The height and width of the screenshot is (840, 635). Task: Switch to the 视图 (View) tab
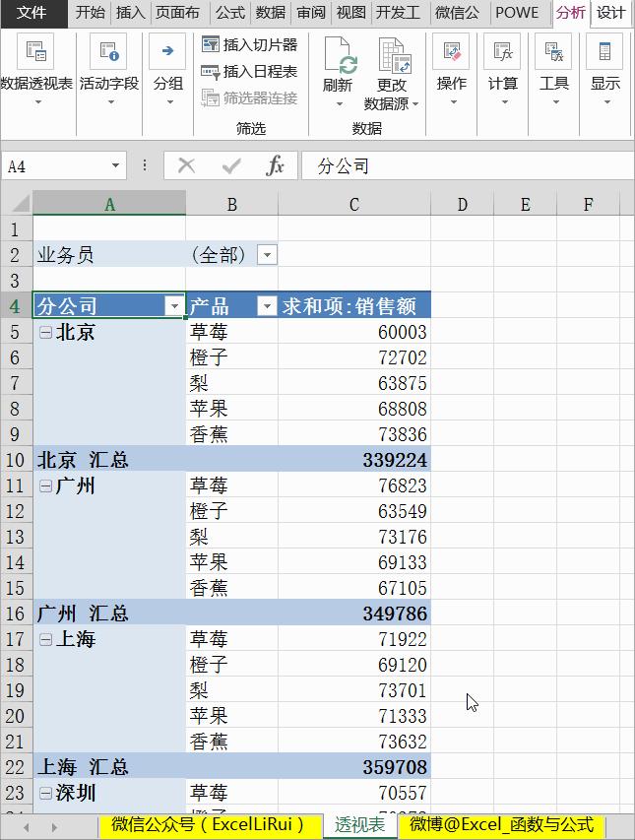point(351,13)
